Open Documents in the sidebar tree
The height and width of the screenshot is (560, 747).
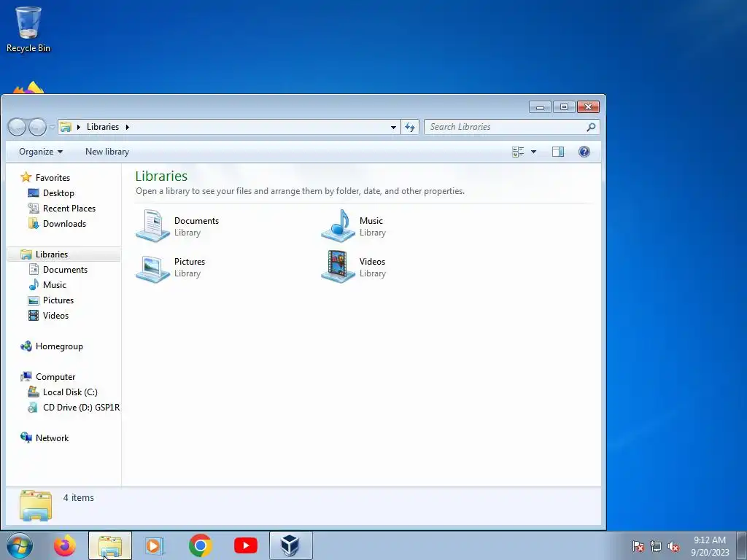[65, 270]
